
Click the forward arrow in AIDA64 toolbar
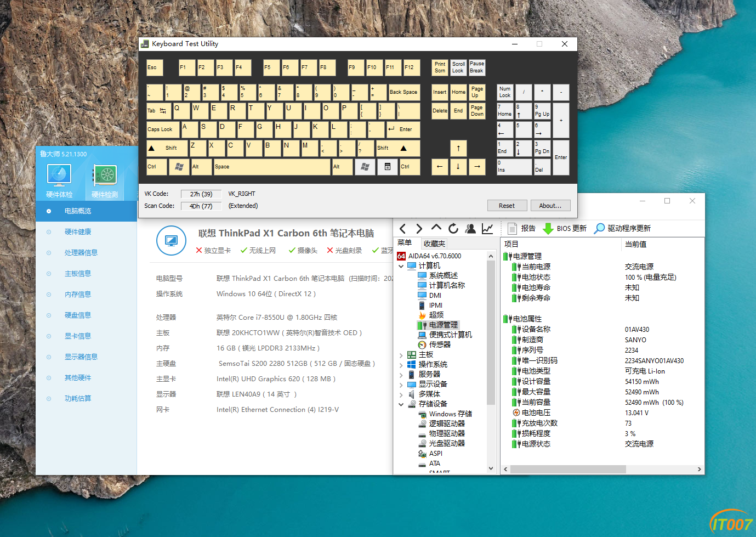tap(419, 229)
